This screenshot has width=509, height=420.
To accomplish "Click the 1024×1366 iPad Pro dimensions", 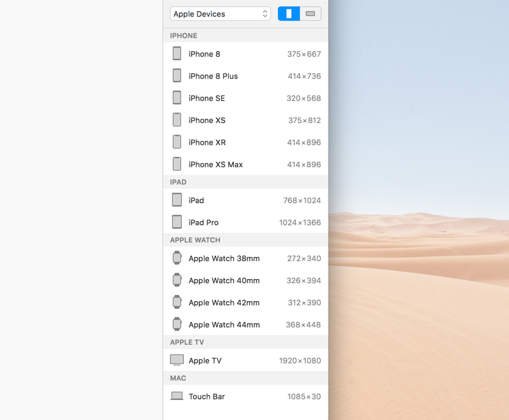I will [x=299, y=222].
